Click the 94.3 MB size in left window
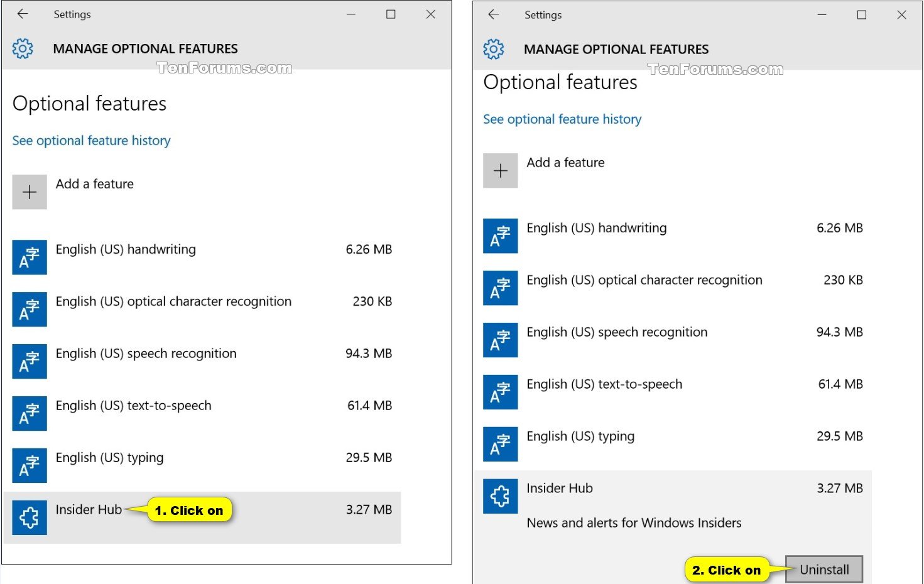 click(x=369, y=354)
